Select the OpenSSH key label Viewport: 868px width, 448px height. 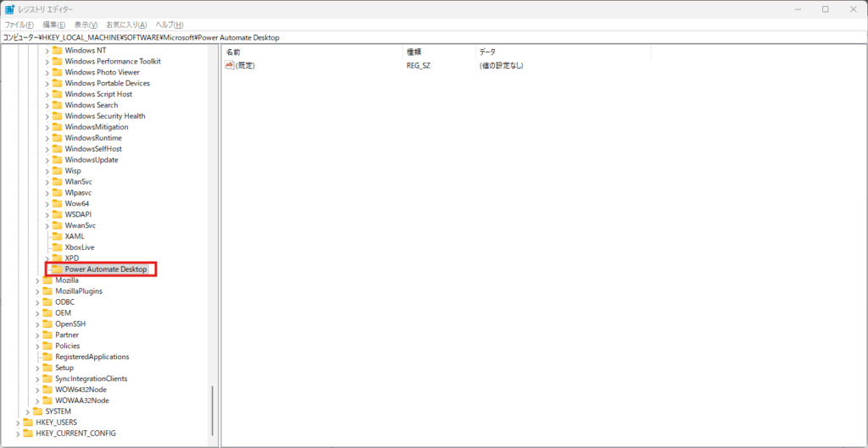(70, 324)
